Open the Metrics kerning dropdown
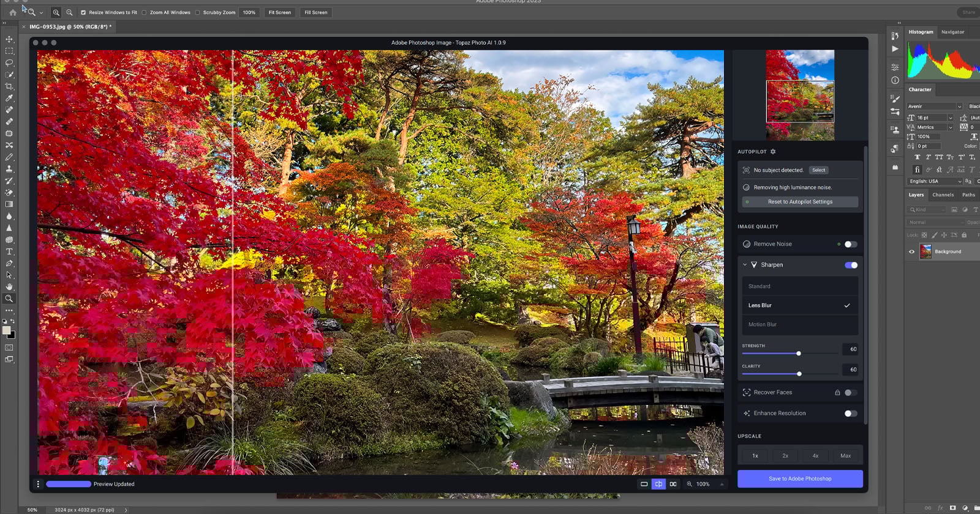 tap(950, 127)
